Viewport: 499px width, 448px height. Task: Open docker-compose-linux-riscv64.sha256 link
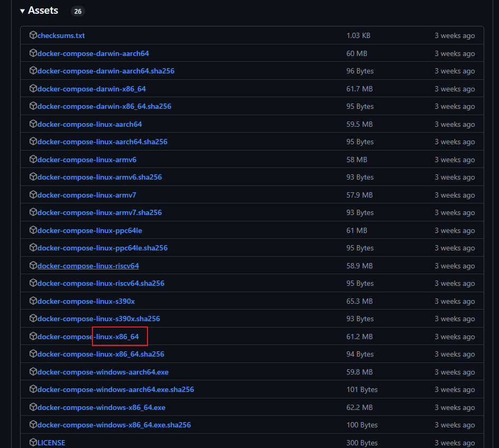tap(101, 283)
